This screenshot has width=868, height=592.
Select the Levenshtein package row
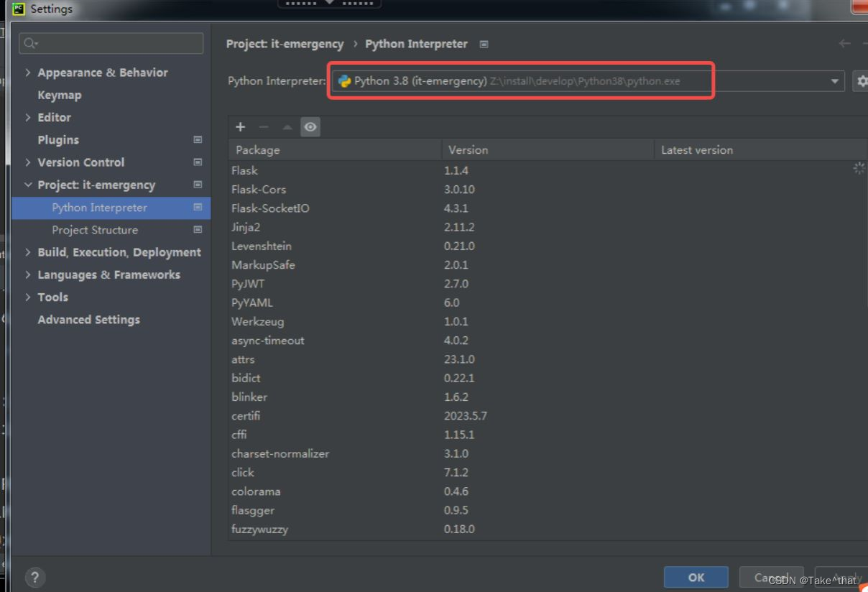[x=548, y=246]
